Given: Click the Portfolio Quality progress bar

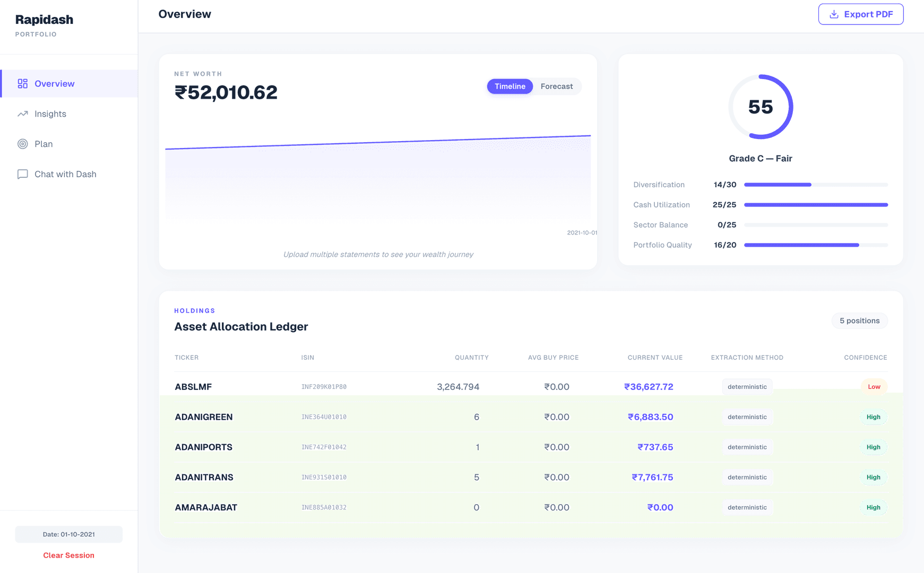Looking at the screenshot, I should coord(816,245).
